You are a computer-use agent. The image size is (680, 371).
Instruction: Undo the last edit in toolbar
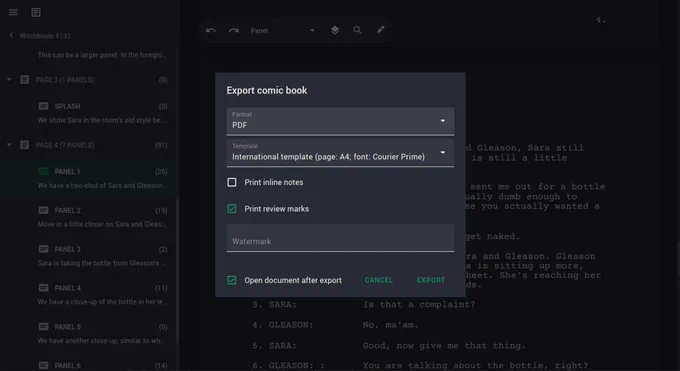coord(211,30)
